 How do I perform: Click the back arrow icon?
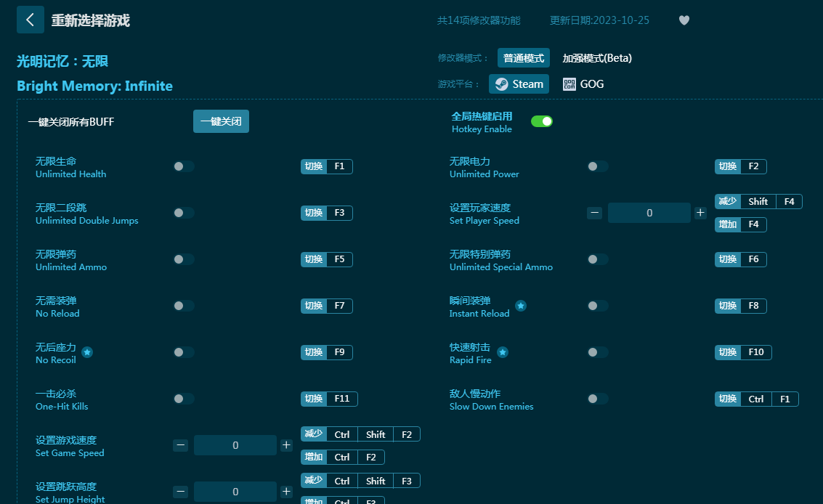[x=30, y=20]
